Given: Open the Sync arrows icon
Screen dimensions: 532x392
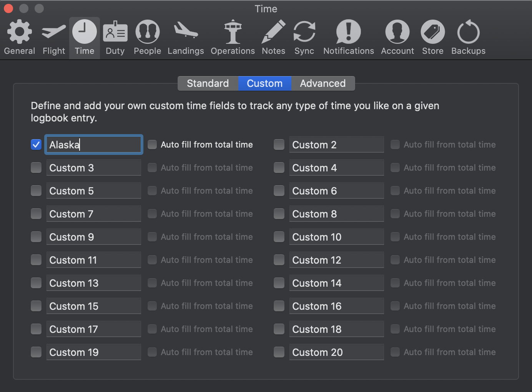Looking at the screenshot, I should pyautogui.click(x=304, y=32).
